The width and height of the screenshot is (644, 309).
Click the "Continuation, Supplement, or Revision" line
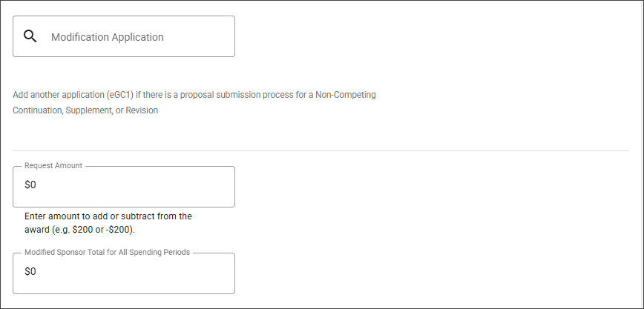point(85,110)
